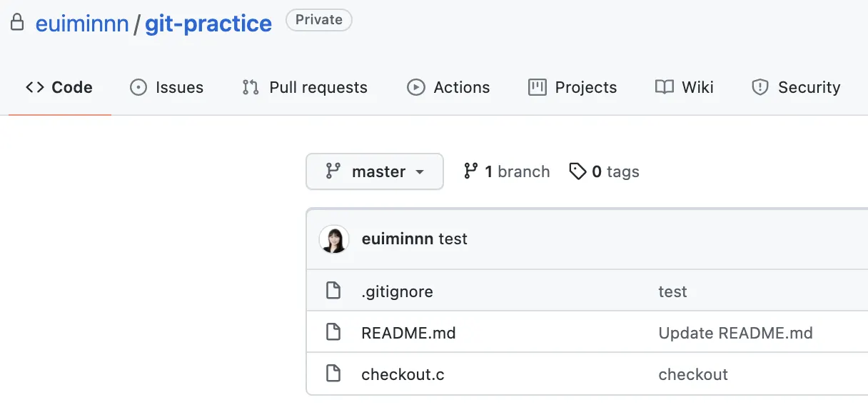Open the Pull requests tab
This screenshot has height=410, width=868.
[305, 87]
